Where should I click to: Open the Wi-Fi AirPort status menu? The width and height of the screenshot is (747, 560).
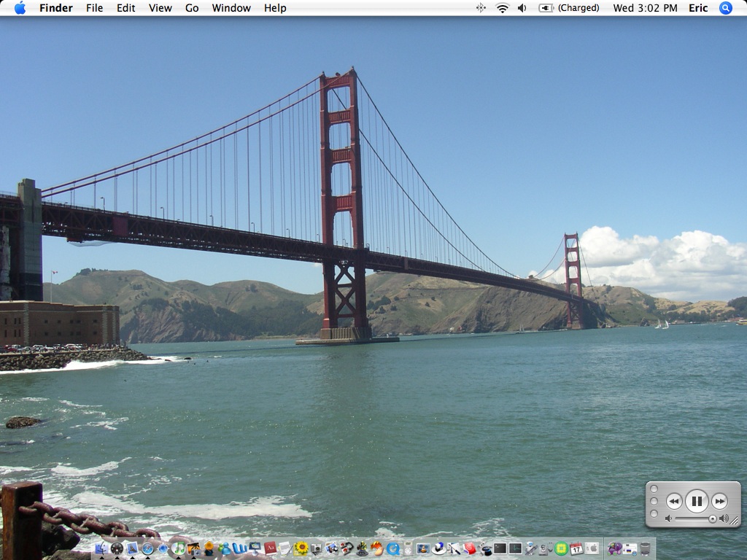502,7
